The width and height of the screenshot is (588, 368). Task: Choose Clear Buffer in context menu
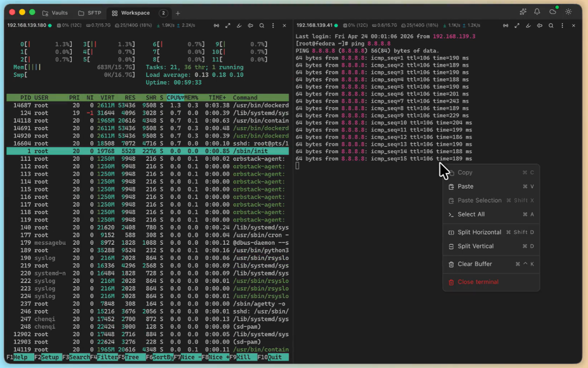pos(491,264)
